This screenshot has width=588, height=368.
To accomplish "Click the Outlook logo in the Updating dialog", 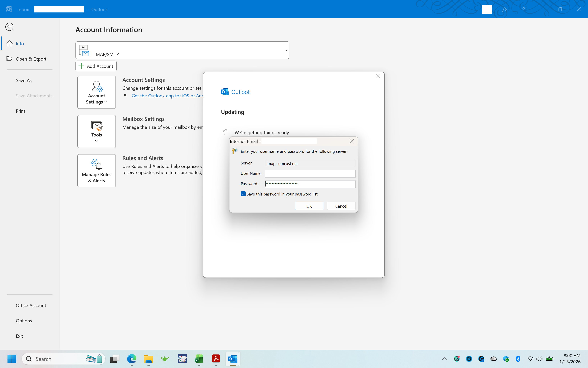I will pos(225,92).
